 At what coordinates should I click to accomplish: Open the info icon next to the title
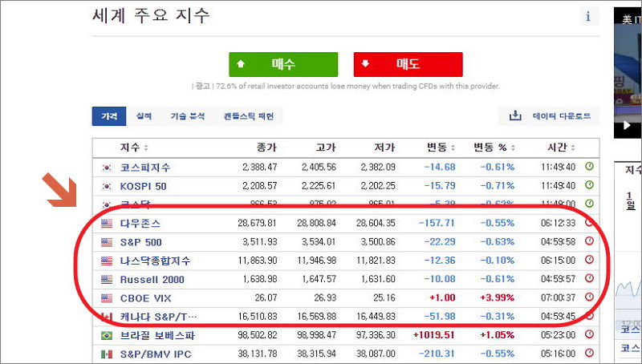point(588,16)
